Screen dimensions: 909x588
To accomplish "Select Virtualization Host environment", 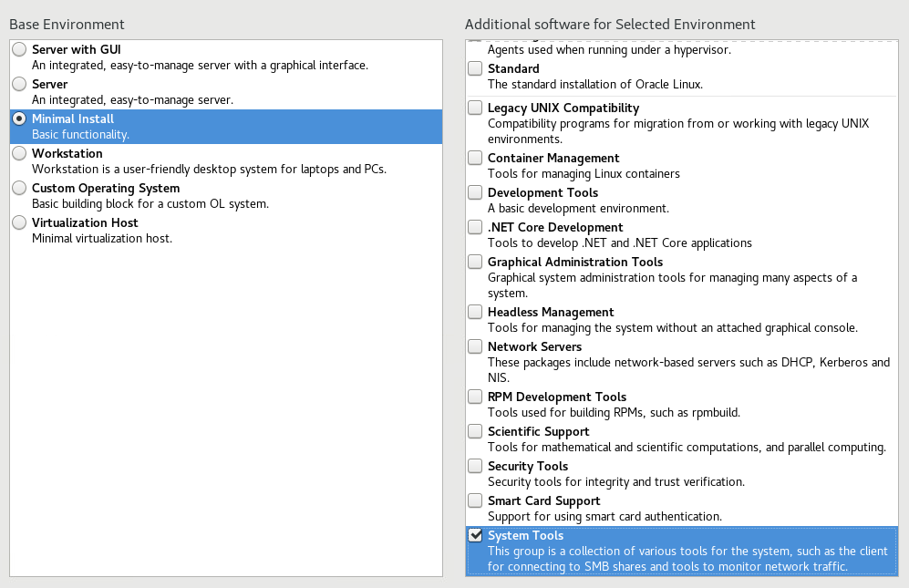I will coord(19,222).
